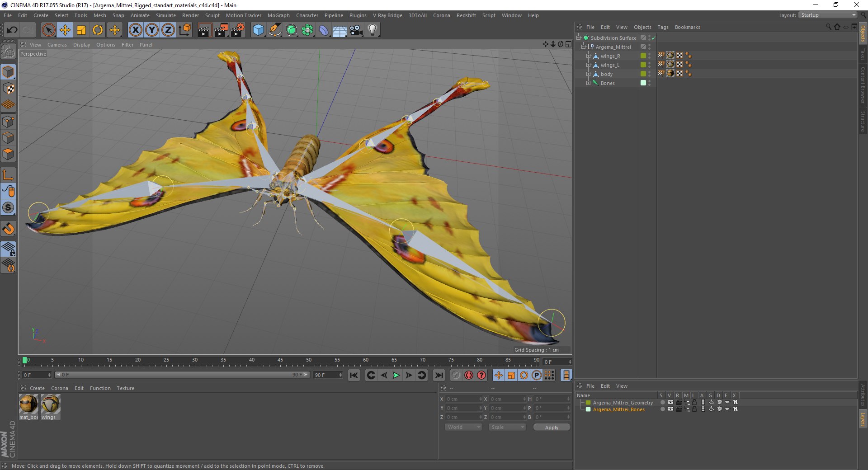Add a floor/environment object
Screen dimensions: 868x470
tap(340, 30)
